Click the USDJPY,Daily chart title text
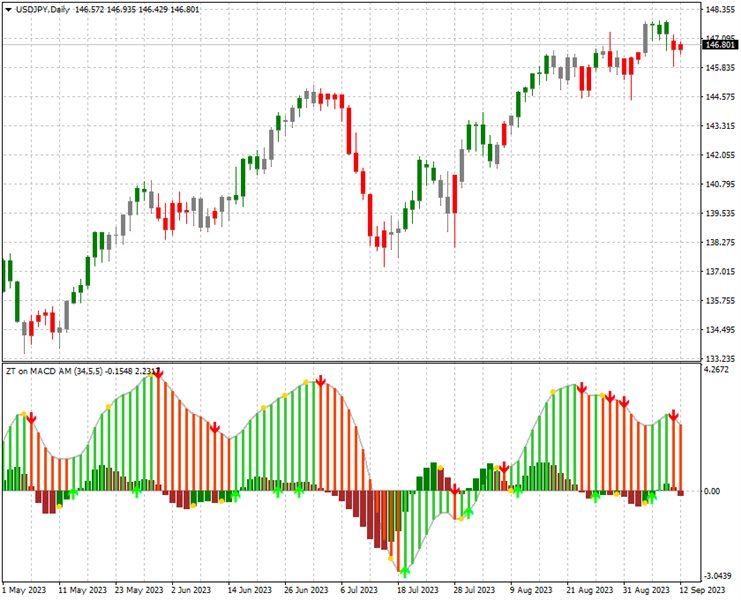This screenshot has width=741, height=600. point(44,9)
